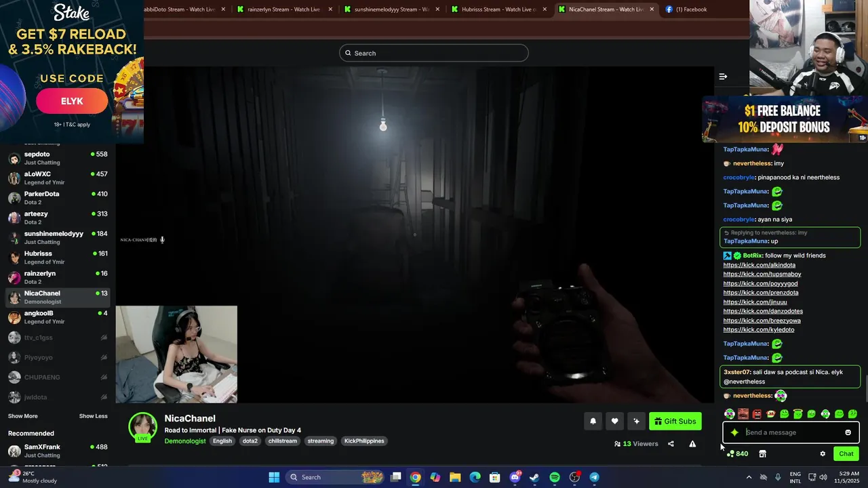Open Windows Start menu
The width and height of the screenshot is (868, 488).
coord(274,477)
